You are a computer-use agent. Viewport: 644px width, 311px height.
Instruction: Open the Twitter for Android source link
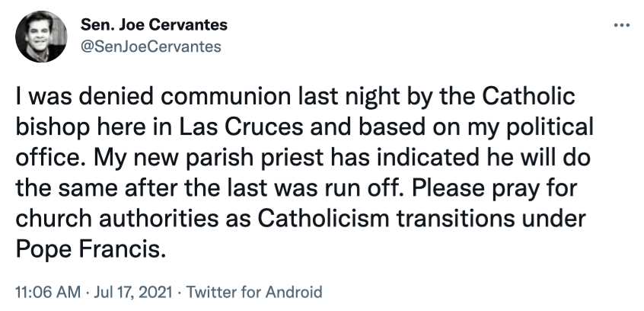[254, 291]
